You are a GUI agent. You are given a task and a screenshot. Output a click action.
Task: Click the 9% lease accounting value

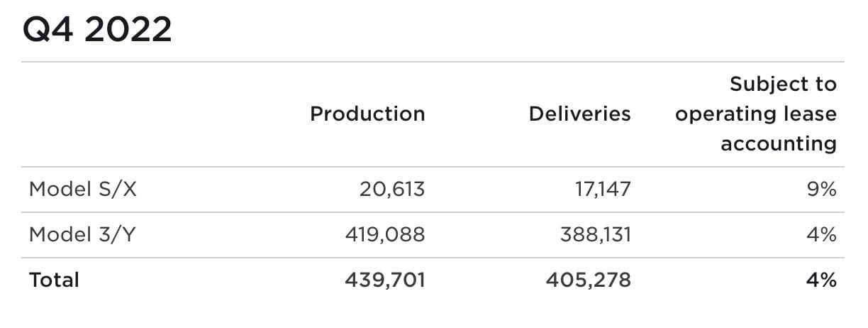(821, 190)
